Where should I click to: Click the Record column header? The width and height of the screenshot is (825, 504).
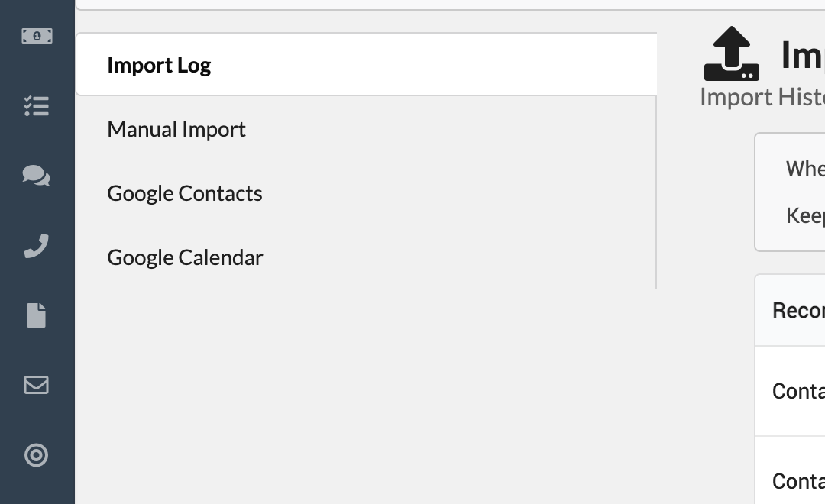click(x=798, y=310)
